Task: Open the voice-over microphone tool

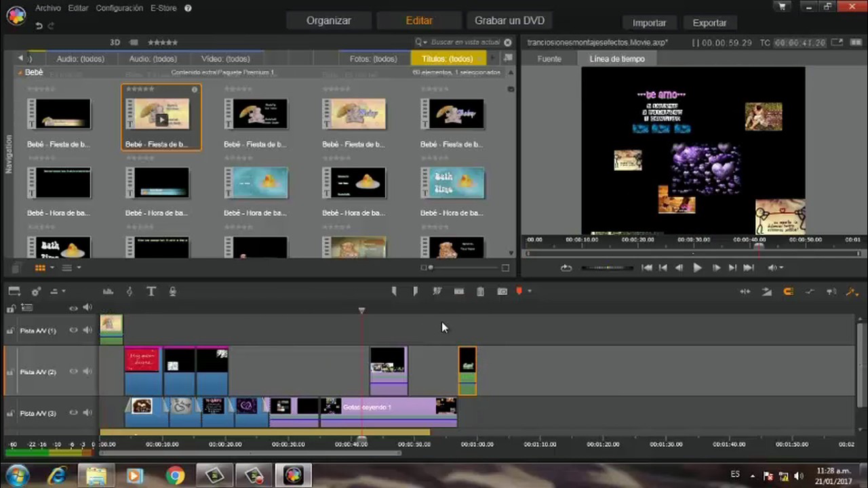Action: [173, 291]
